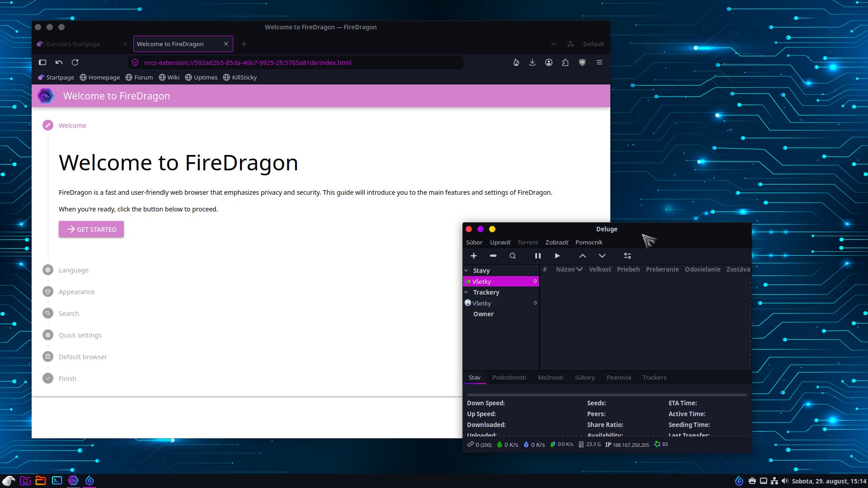Switch to the Možnosti tab in Deluge
Screen dimensions: 868x488
tap(551, 378)
